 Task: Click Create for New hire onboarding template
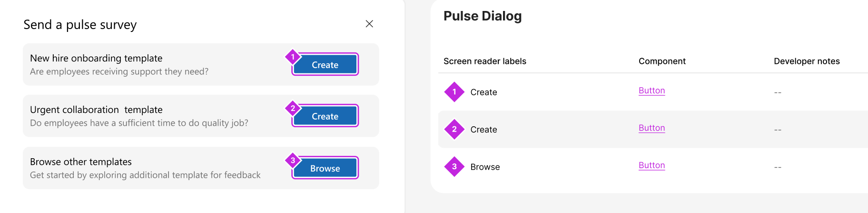click(x=325, y=65)
